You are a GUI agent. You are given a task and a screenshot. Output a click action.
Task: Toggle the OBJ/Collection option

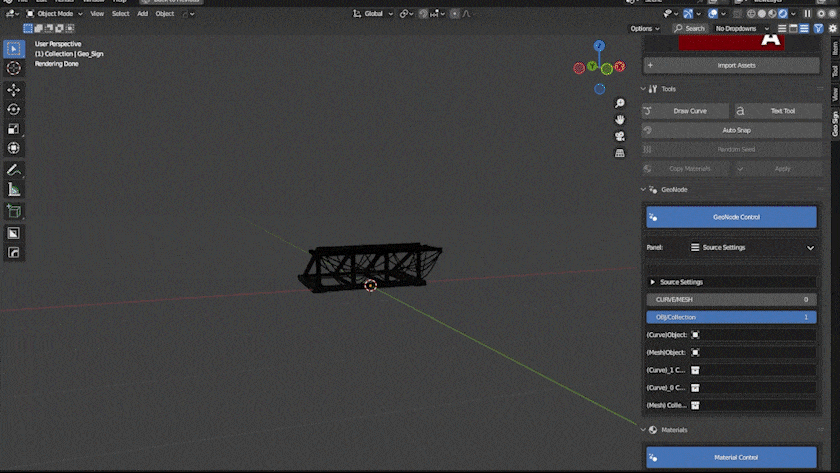click(730, 317)
